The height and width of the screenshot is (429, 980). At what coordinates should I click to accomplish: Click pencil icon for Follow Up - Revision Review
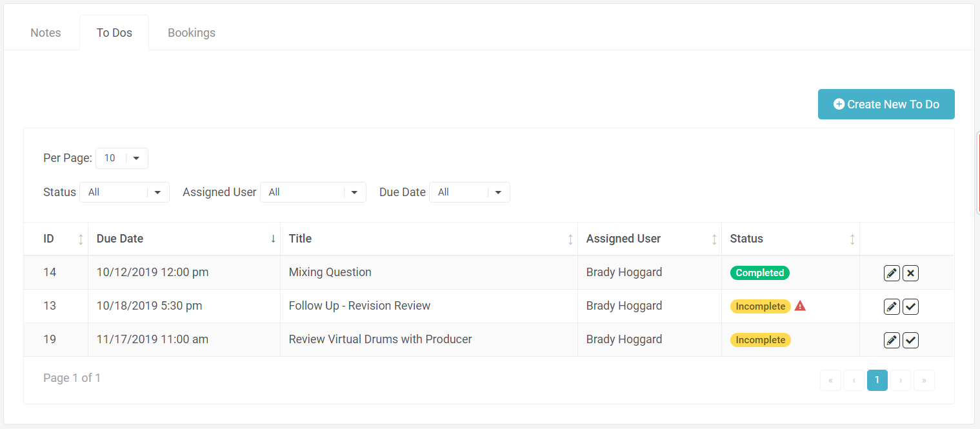(892, 306)
